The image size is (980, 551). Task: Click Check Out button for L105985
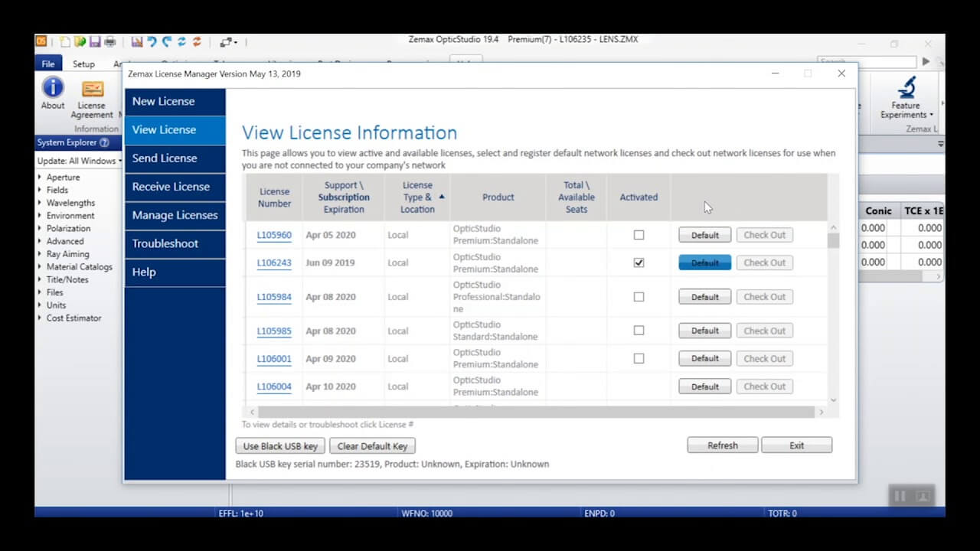[765, 331]
